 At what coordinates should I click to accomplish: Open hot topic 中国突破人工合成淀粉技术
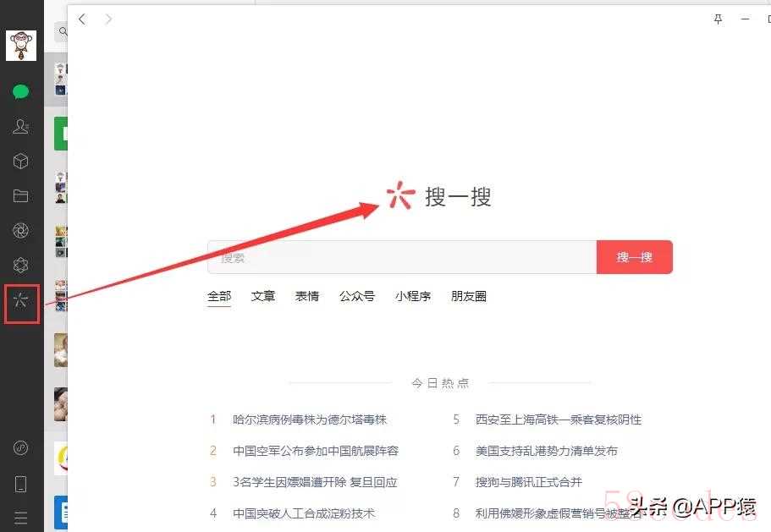(304, 513)
